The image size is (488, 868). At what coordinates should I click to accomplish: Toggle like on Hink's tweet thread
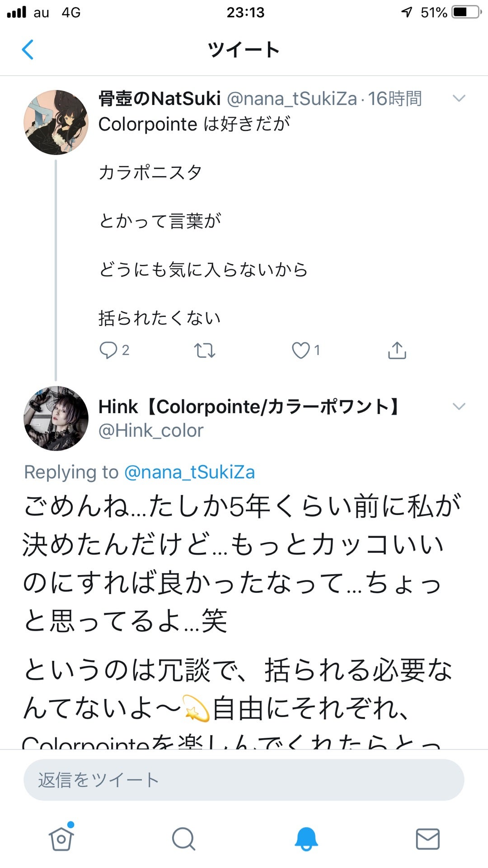302,350
